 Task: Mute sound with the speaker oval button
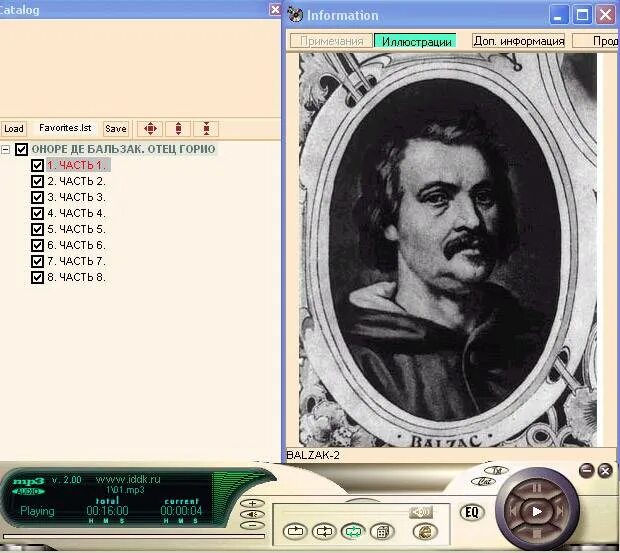[252, 514]
